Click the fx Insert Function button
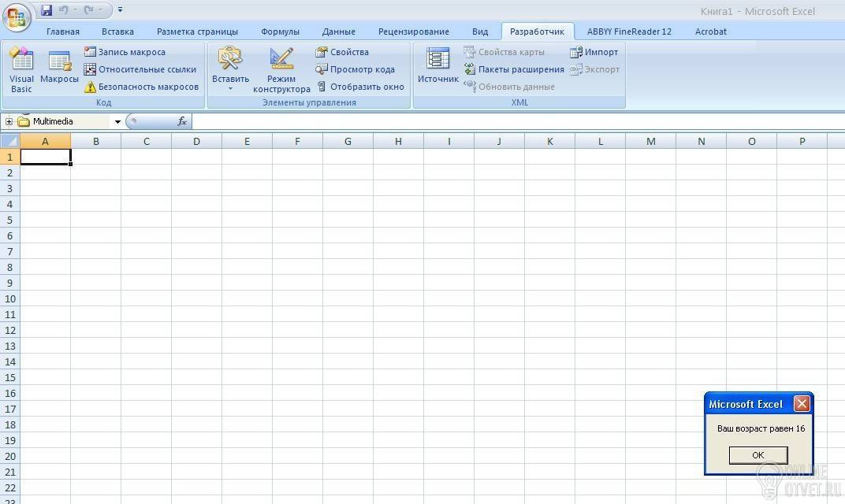 tap(182, 122)
